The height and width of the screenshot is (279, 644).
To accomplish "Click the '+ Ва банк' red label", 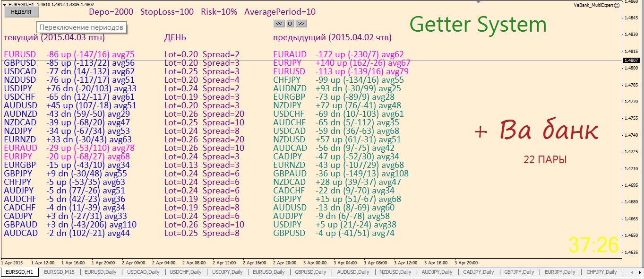I will (x=536, y=130).
